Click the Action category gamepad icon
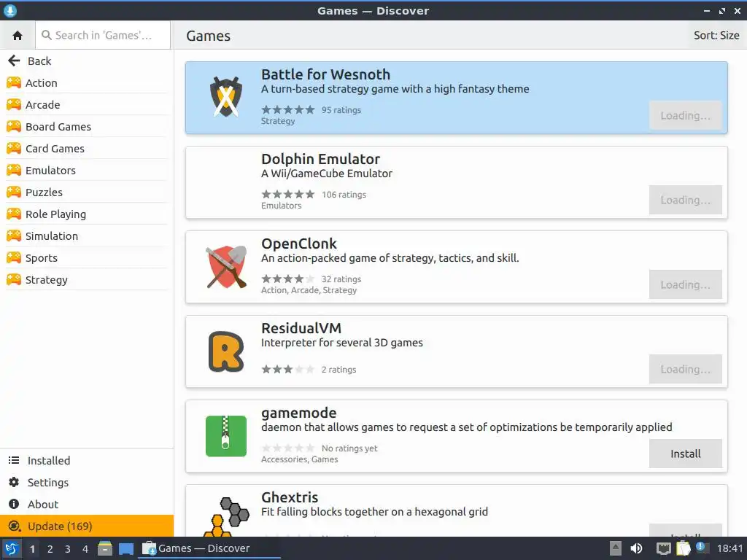 click(x=14, y=83)
